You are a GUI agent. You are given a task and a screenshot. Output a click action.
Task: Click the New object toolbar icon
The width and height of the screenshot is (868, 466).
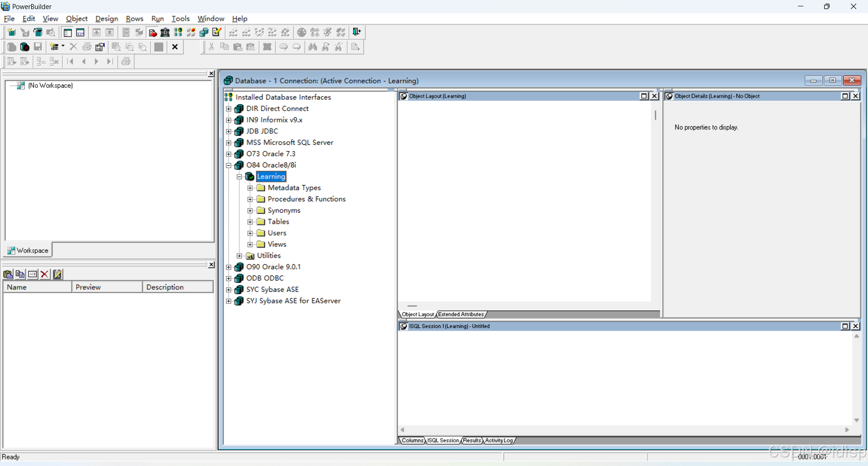pyautogui.click(x=12, y=32)
